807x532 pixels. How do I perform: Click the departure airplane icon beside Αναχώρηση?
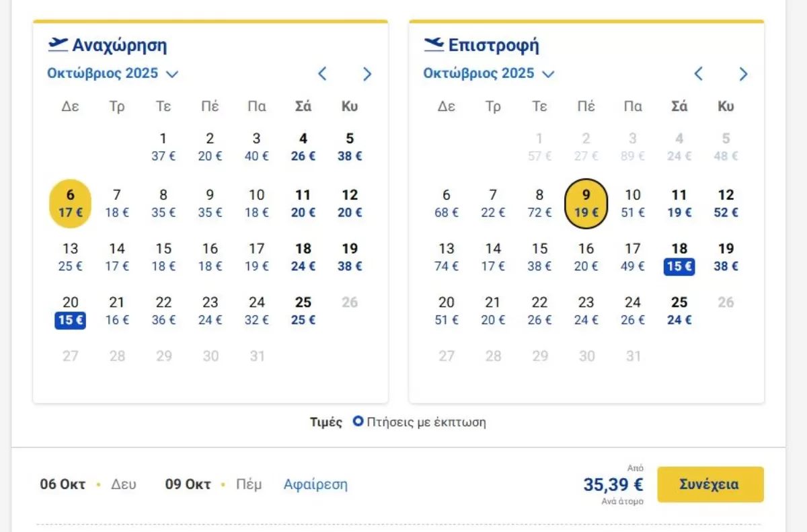click(58, 44)
